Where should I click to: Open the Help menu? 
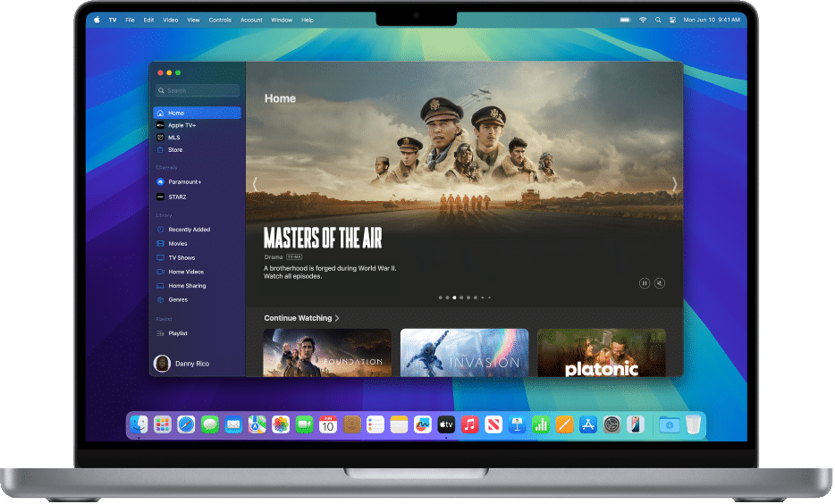coord(308,20)
